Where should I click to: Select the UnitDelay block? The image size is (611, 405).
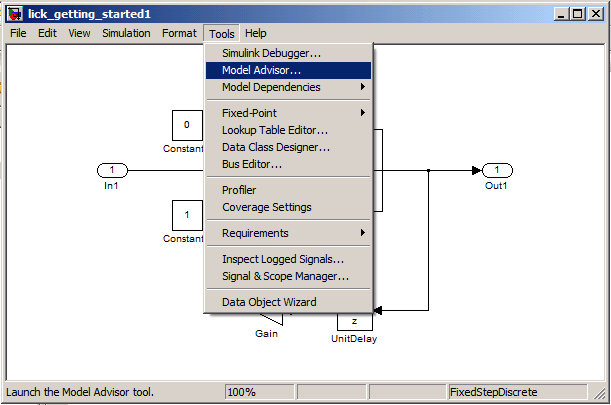click(355, 322)
